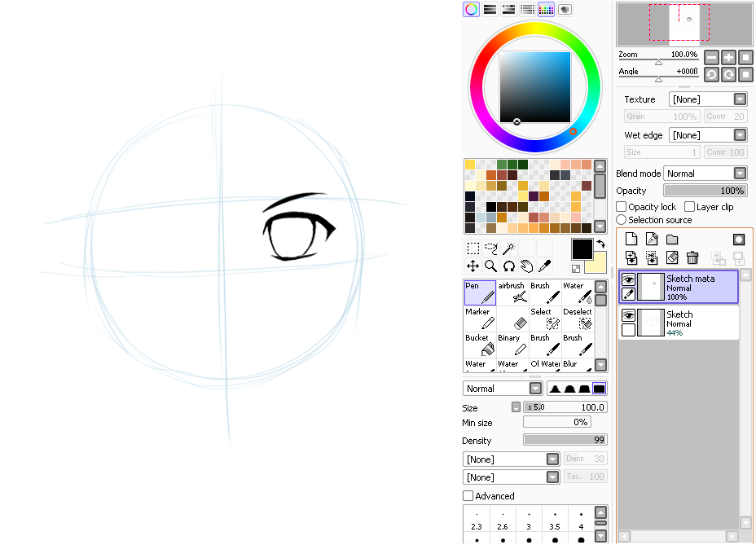Choose the Blur tool
This screenshot has height=545, width=756.
point(578,365)
